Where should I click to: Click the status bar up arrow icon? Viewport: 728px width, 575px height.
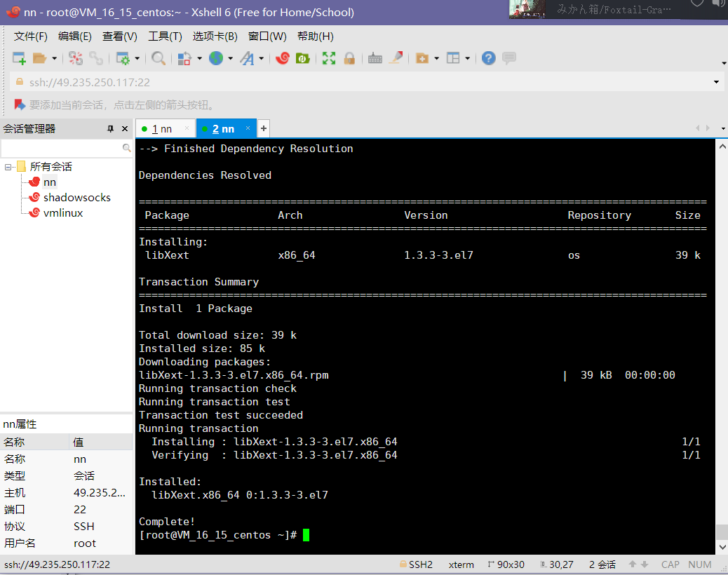632,564
